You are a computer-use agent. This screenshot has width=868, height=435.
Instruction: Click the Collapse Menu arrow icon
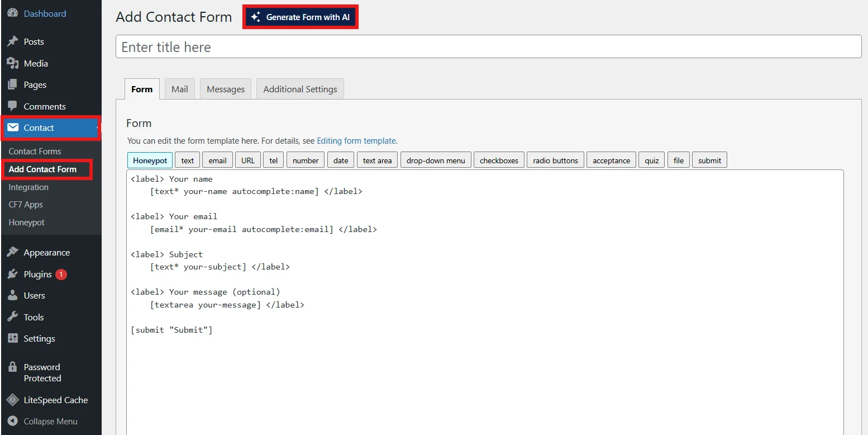(x=12, y=421)
